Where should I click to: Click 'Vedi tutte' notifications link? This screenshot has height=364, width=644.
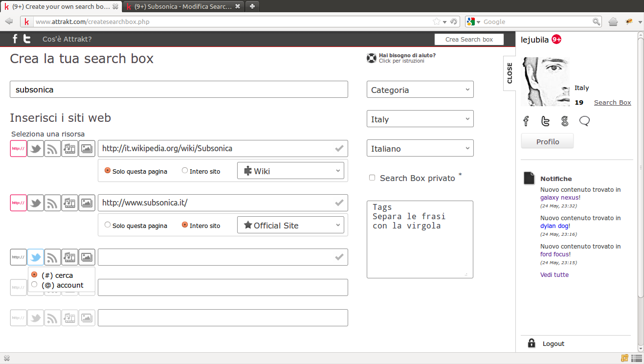(555, 275)
